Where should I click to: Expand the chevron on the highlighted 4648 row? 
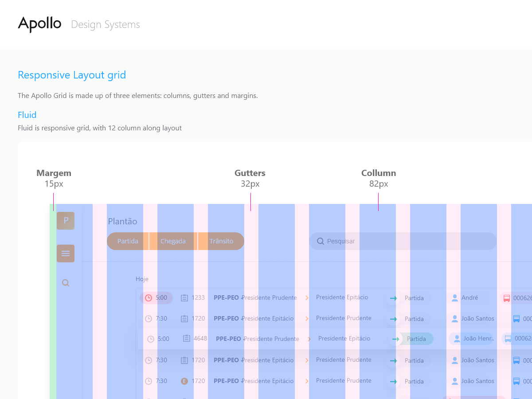point(307,338)
